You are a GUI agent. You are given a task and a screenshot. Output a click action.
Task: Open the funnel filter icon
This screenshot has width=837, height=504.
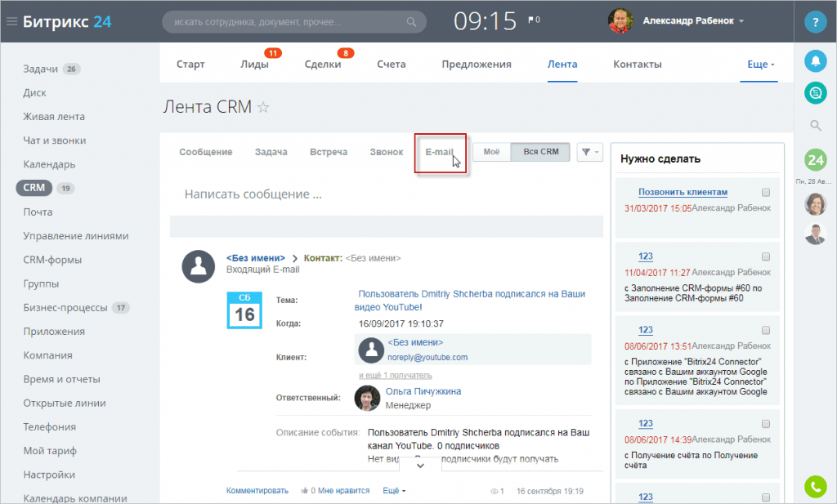pos(585,152)
